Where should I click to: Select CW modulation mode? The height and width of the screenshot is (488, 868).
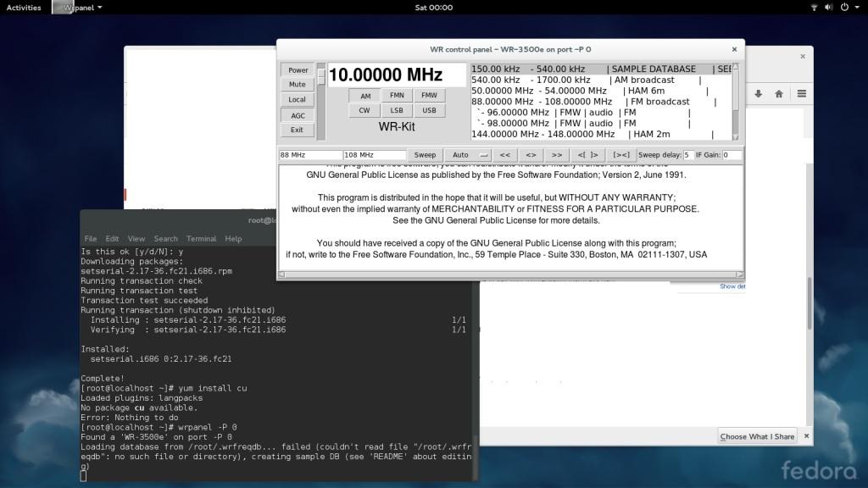pos(364,110)
